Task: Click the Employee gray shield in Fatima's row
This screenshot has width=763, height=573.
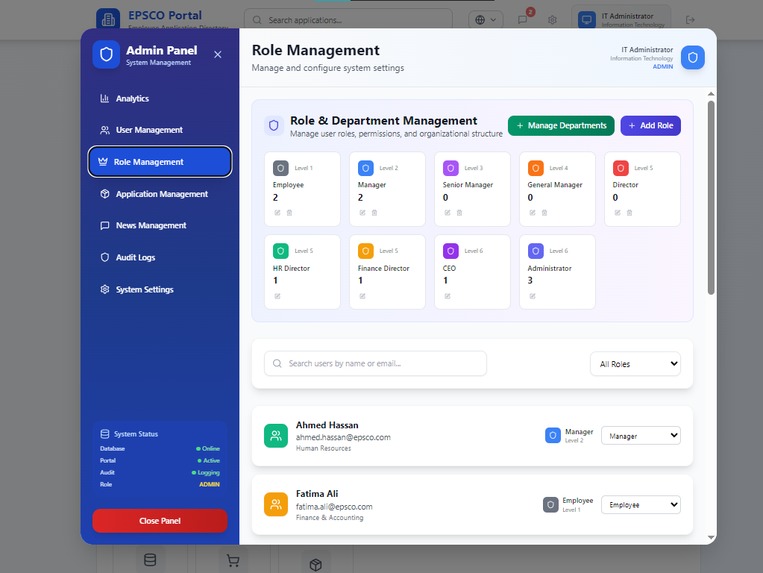Action: [550, 504]
